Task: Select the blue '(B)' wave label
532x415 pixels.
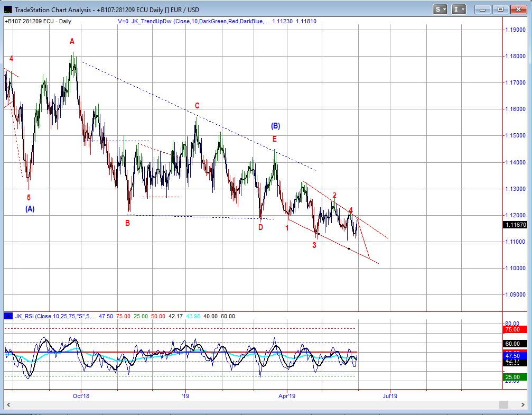Action: tap(275, 126)
